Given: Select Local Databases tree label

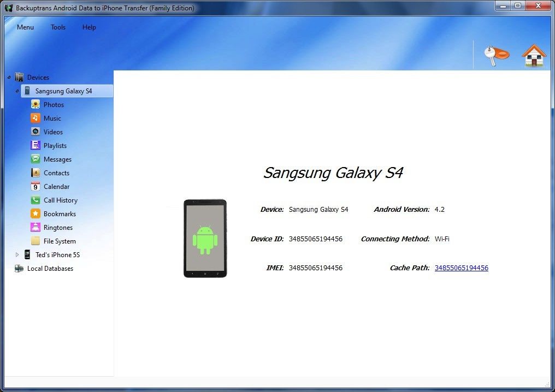Looking at the screenshot, I should (50, 269).
